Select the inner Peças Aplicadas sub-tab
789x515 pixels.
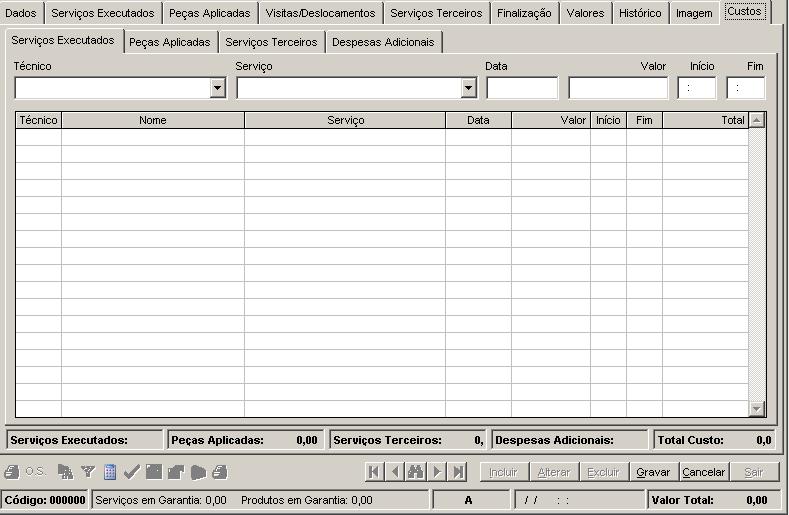(x=170, y=42)
